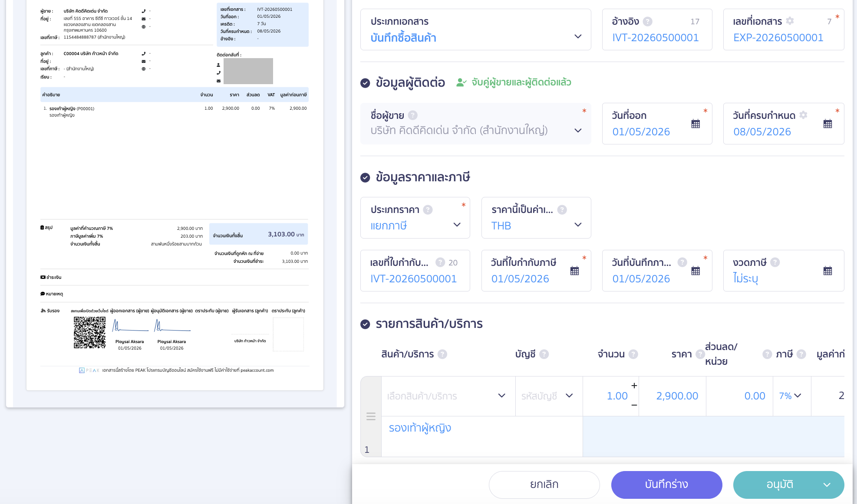Click the help icon beside 'ชื่อผู้ขาย'
This screenshot has width=857, height=504.
pos(413,115)
